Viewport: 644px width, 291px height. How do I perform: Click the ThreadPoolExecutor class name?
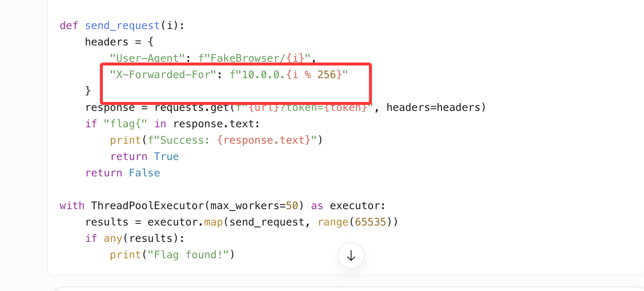pos(148,206)
